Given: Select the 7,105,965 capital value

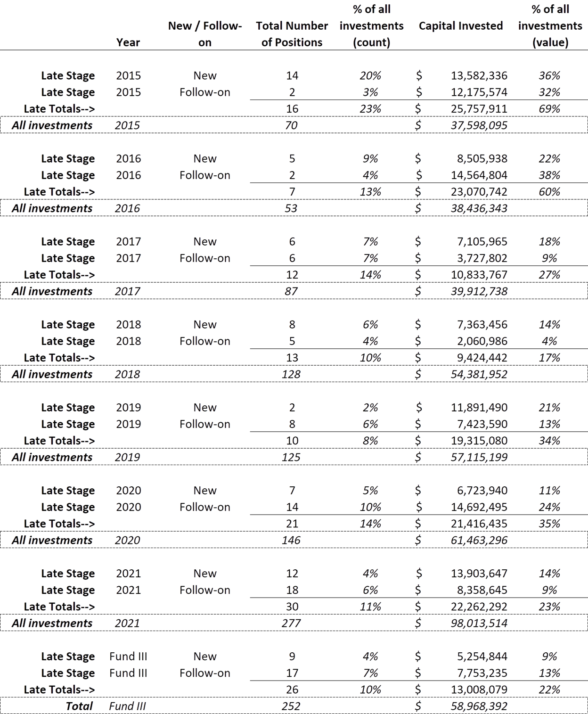Looking at the screenshot, I should pyautogui.click(x=482, y=242).
